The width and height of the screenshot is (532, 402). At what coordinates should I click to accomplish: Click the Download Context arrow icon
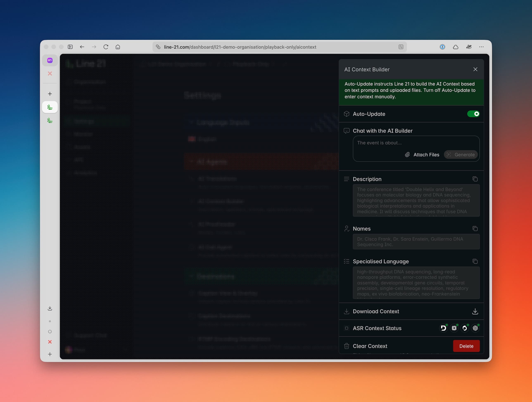[x=475, y=311]
